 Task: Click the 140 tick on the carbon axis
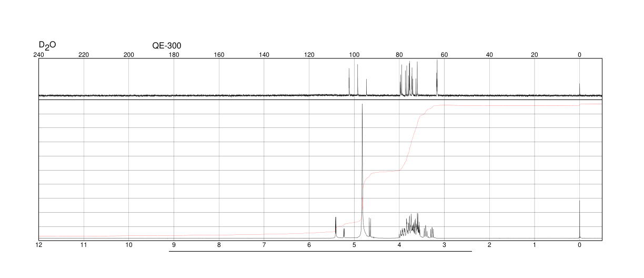[264, 55]
